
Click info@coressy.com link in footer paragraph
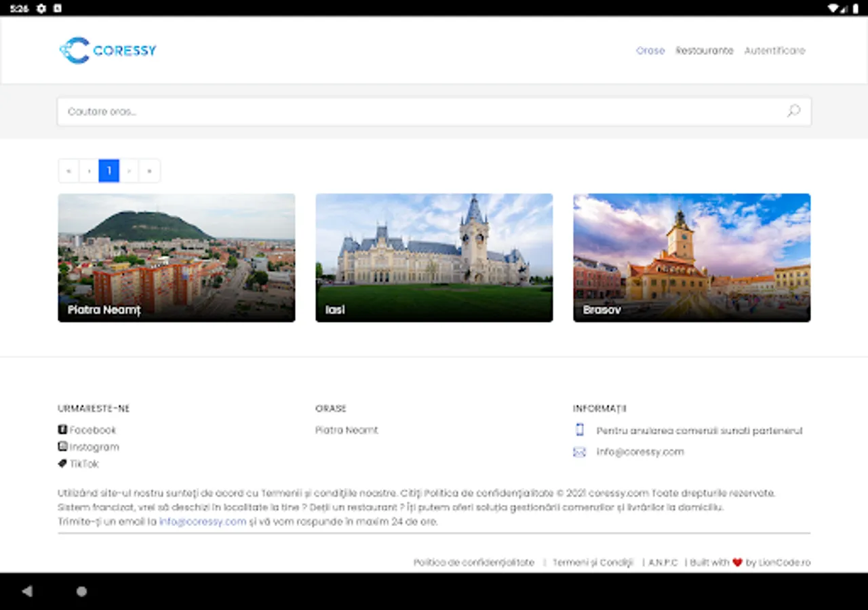[x=203, y=522]
